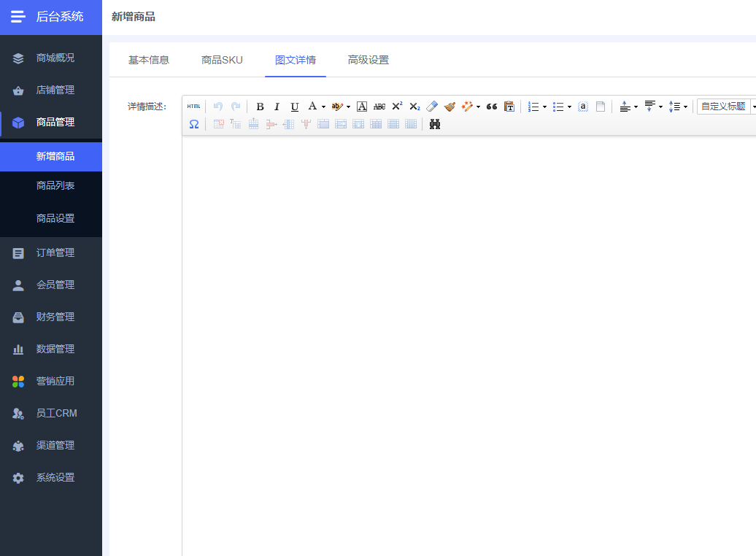Click the clear document icon
This screenshot has width=756, height=556.
601,107
